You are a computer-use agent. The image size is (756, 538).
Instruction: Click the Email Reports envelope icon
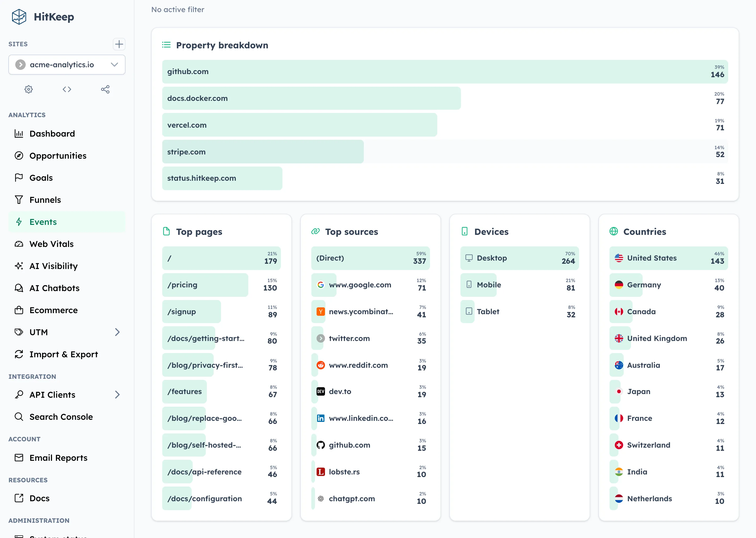19,458
